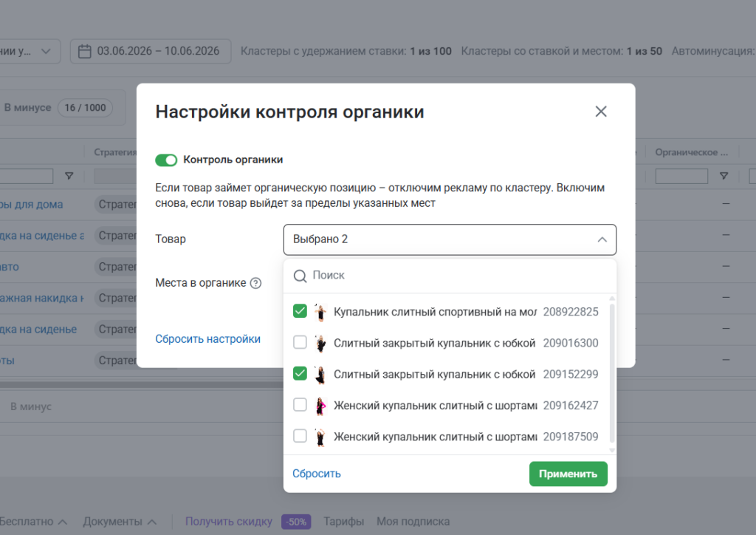Click the Применить button
This screenshot has width=756, height=535.
click(x=568, y=474)
